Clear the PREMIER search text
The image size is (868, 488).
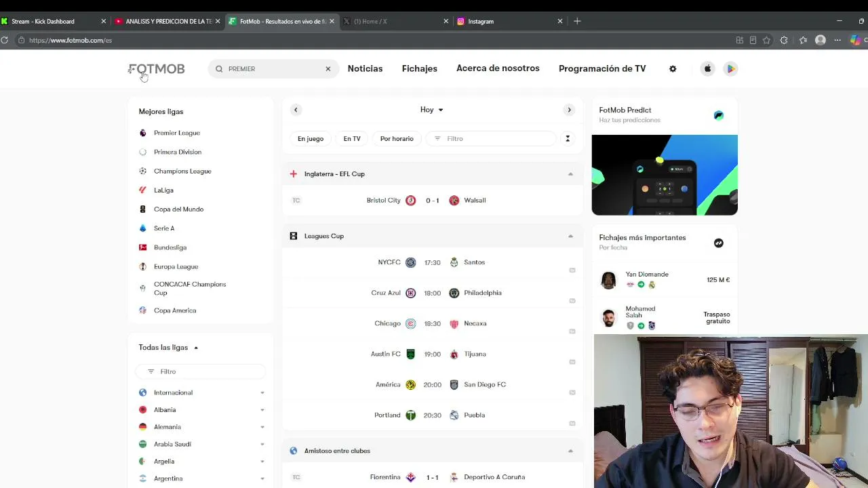[328, 68]
